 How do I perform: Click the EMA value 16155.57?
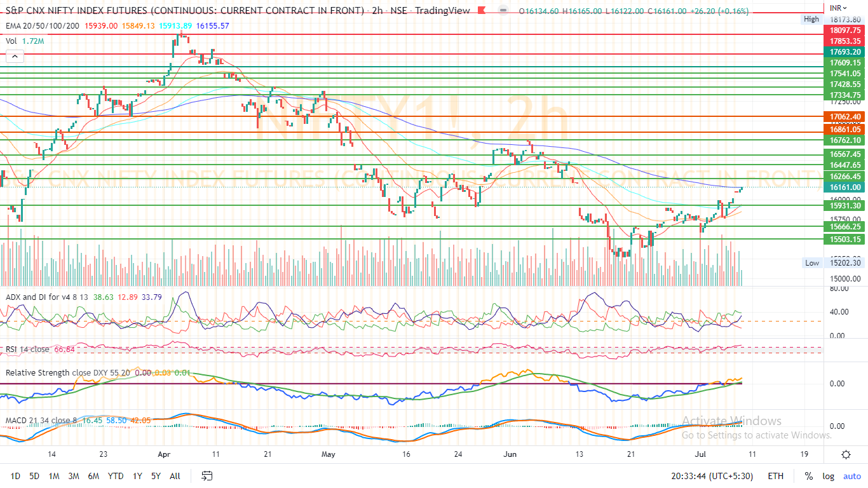[x=213, y=25]
